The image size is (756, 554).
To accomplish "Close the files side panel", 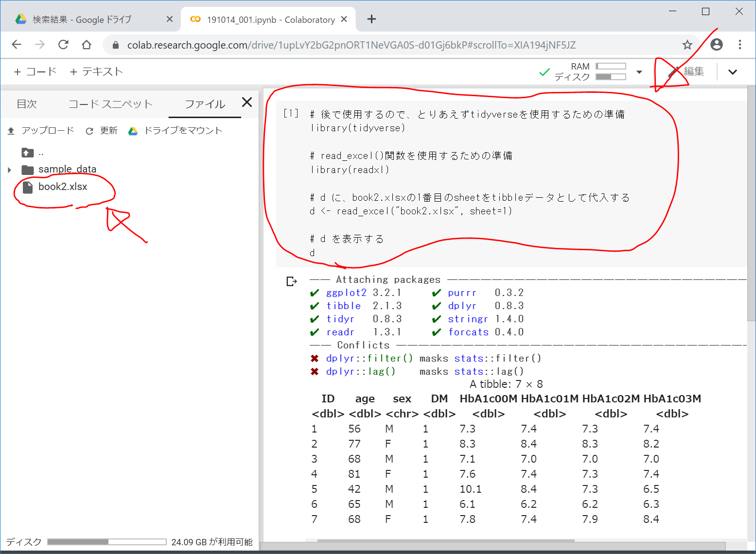I will [247, 102].
